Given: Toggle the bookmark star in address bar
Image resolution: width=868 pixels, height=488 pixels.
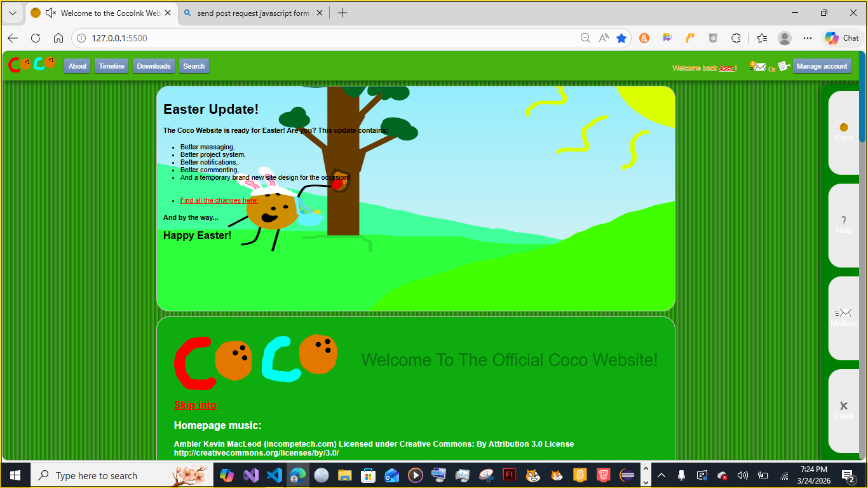Looking at the screenshot, I should [x=621, y=38].
